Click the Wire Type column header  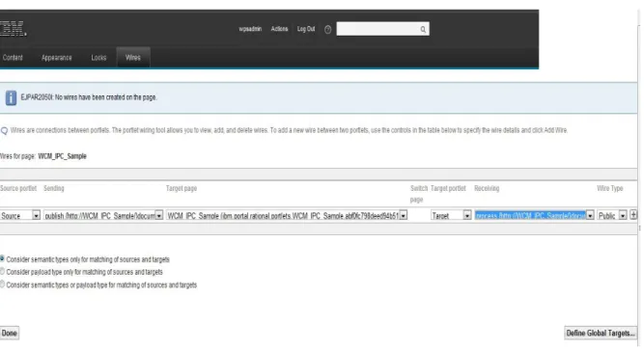(610, 188)
